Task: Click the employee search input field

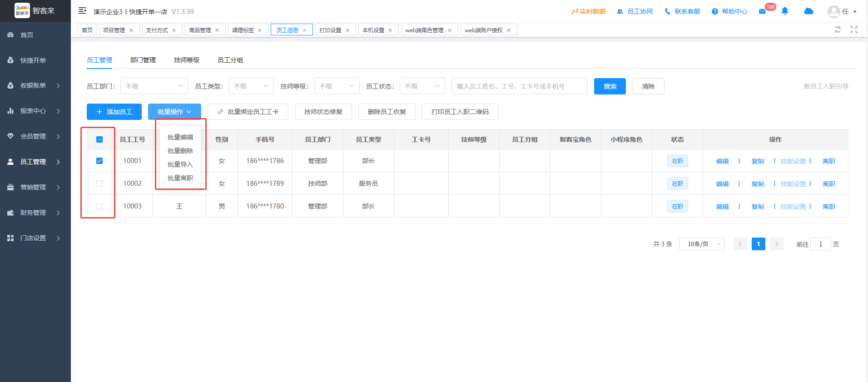Action: click(x=520, y=86)
